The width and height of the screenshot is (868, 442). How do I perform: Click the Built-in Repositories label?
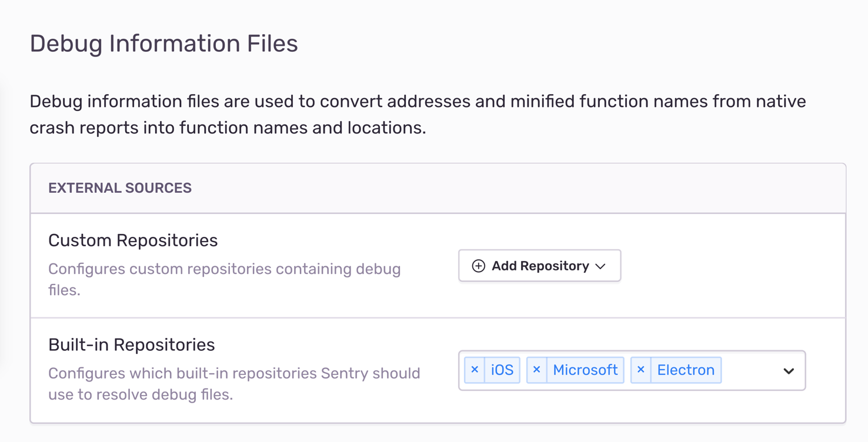[132, 345]
